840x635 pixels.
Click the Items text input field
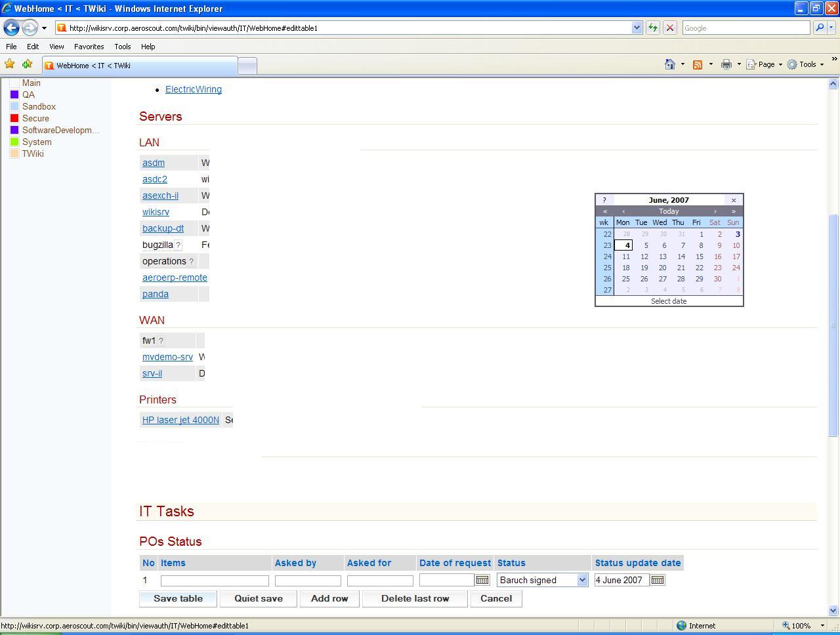click(x=215, y=581)
